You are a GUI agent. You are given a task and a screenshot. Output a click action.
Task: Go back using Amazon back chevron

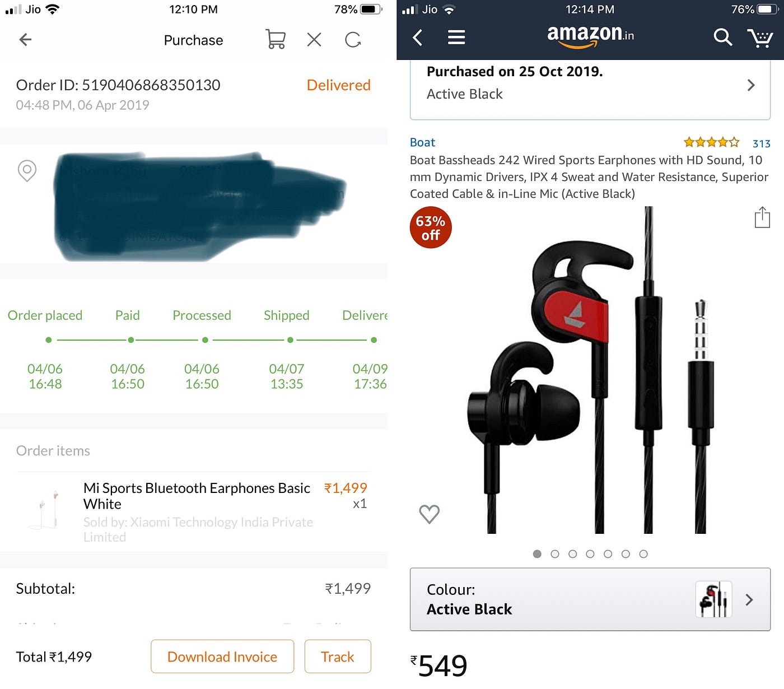(x=417, y=38)
